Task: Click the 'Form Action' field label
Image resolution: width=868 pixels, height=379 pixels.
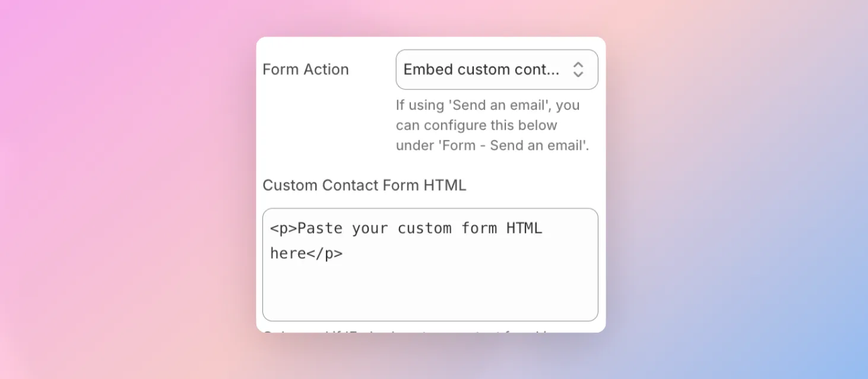Action: coord(306,70)
